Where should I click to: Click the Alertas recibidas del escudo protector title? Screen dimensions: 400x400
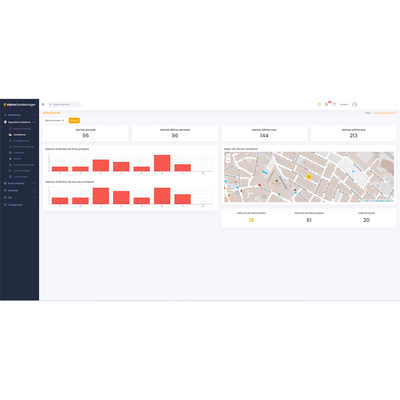tap(69, 182)
